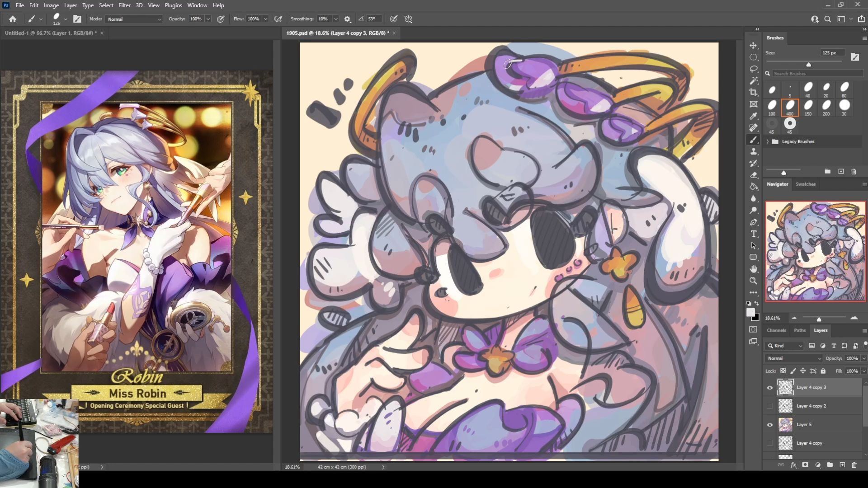Open the layer blend mode dropdown

(x=793, y=358)
